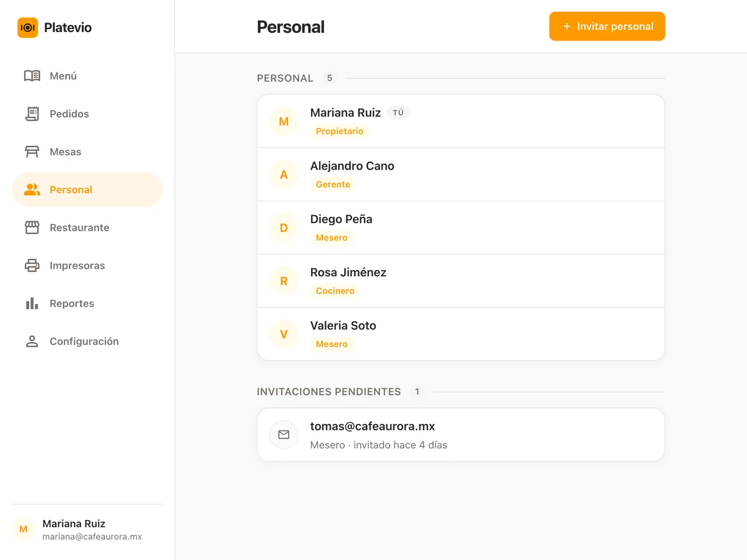Open the Mesas sidebar link
747x560 pixels.
[87, 151]
